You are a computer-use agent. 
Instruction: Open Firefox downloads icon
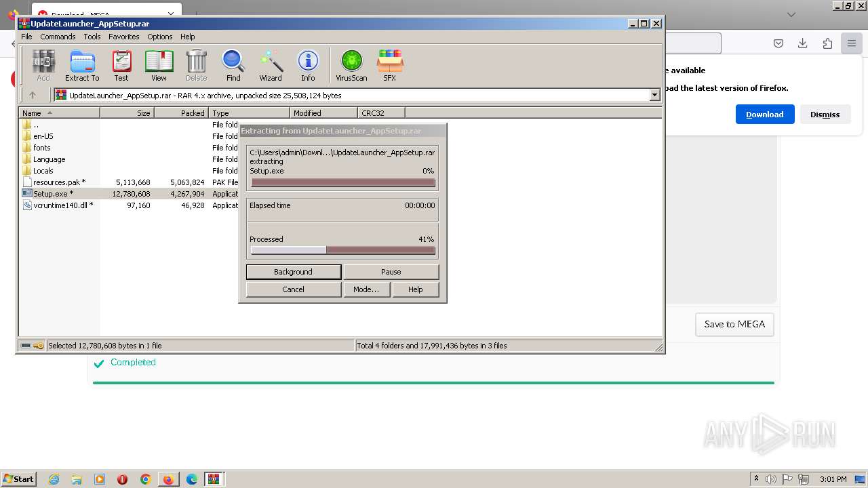pyautogui.click(x=803, y=43)
